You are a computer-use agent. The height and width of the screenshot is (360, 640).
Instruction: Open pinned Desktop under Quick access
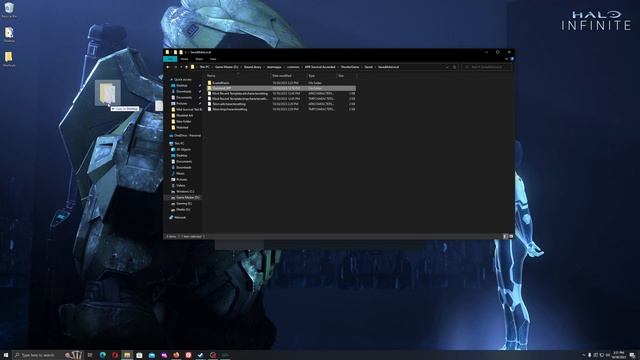click(182, 86)
